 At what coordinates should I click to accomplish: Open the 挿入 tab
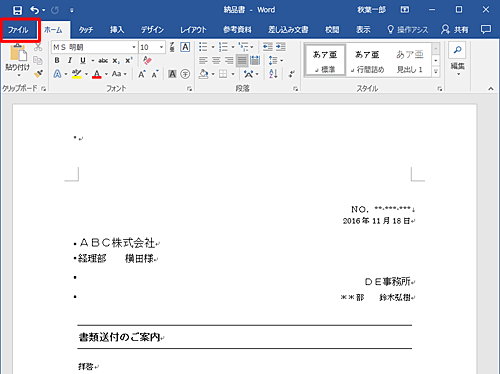(117, 30)
